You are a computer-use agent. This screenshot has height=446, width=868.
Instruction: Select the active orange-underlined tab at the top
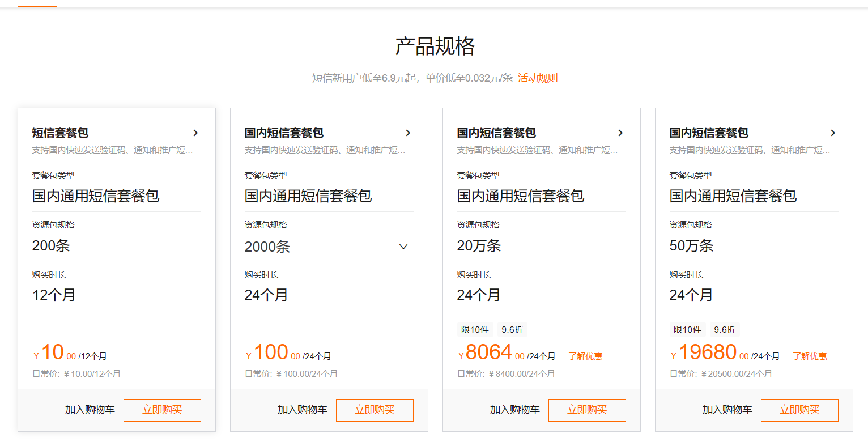[x=37, y=5]
